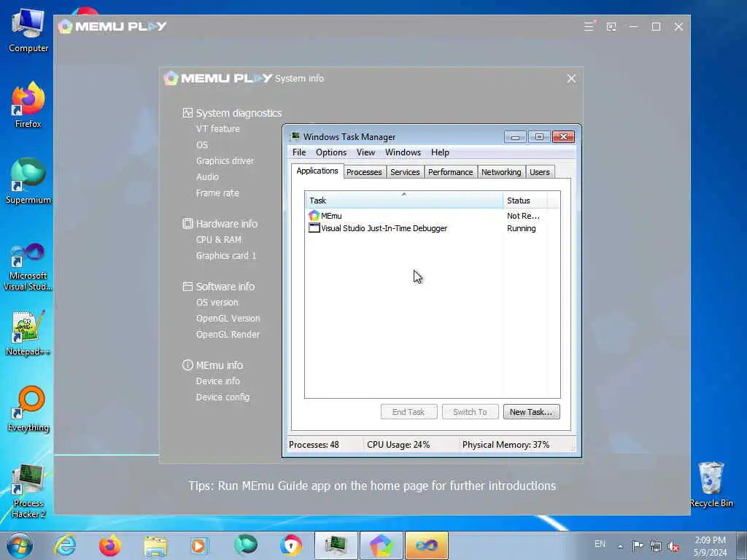
Task: Open Firefox from the taskbar
Action: point(110,545)
